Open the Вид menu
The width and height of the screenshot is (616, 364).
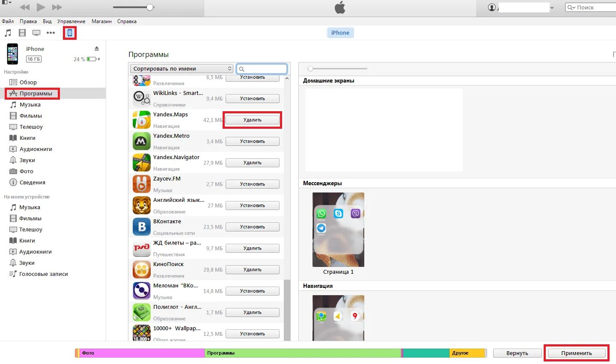tap(47, 21)
